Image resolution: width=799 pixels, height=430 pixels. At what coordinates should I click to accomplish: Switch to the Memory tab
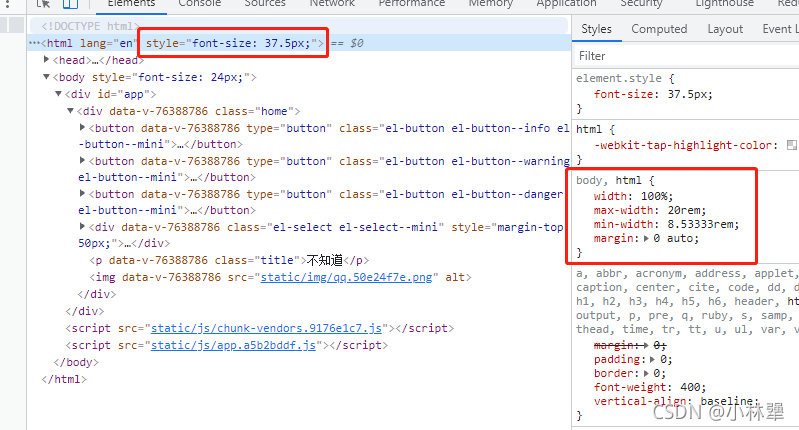[490, 4]
